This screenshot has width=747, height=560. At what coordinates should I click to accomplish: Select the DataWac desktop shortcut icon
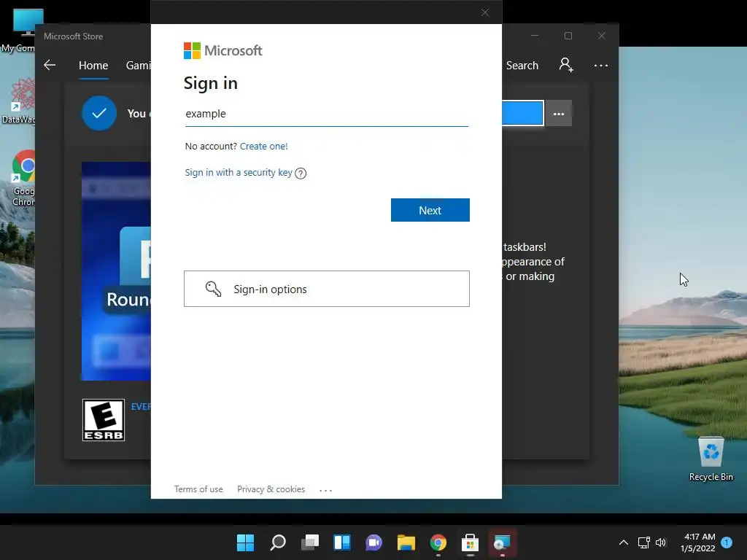pos(18,101)
